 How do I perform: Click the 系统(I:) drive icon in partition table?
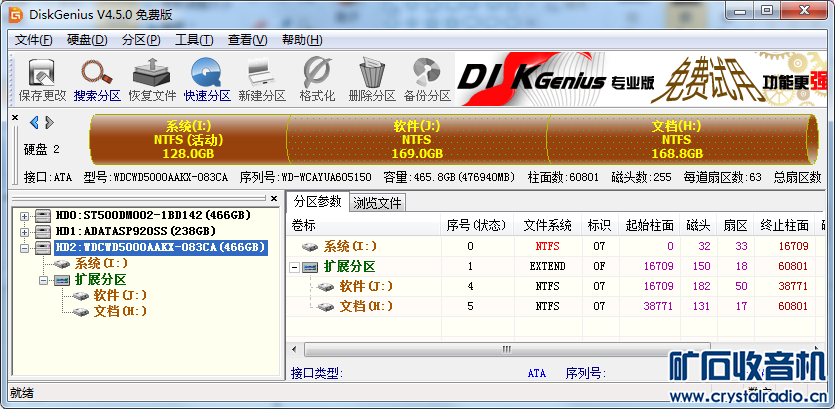click(309, 247)
